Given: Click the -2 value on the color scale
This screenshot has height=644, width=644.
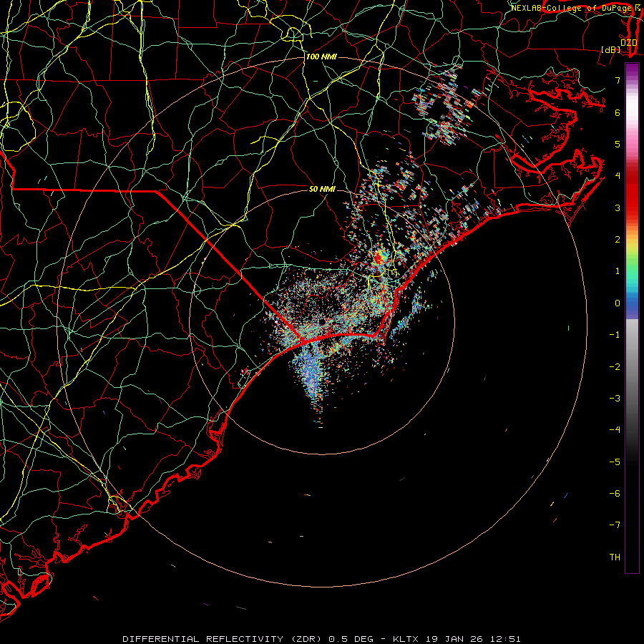Looking at the screenshot, I should [x=615, y=367].
